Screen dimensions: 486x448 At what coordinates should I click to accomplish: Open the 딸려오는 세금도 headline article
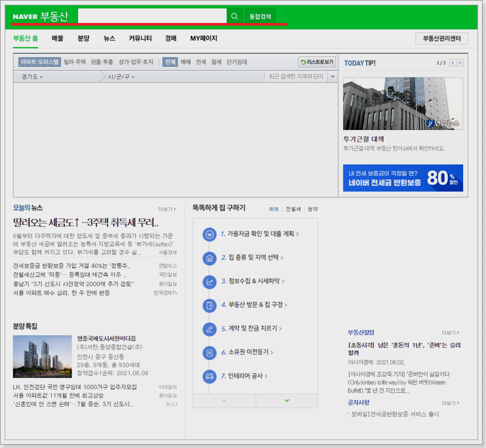(x=86, y=222)
